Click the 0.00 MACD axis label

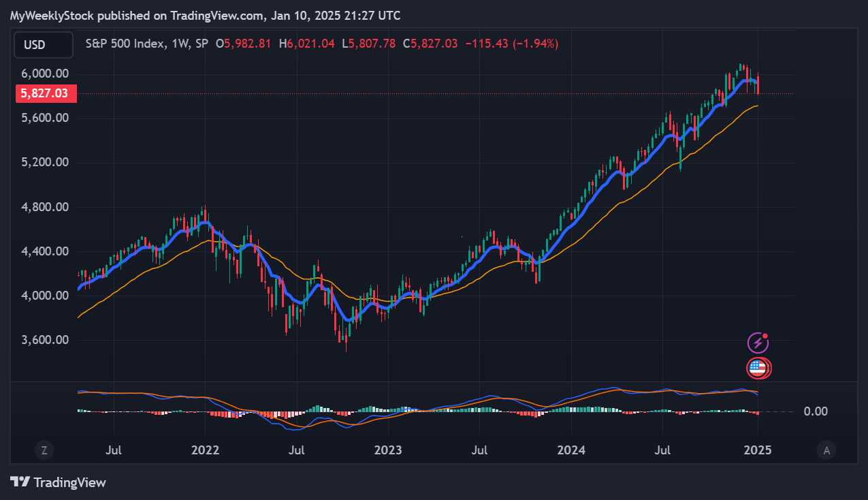pyautogui.click(x=816, y=411)
